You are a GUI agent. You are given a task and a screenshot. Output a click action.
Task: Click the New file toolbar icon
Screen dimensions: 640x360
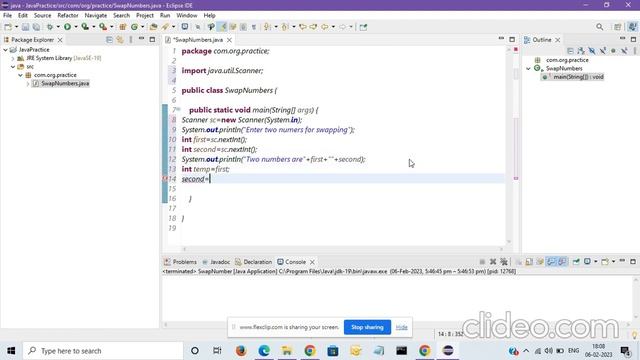[8, 27]
